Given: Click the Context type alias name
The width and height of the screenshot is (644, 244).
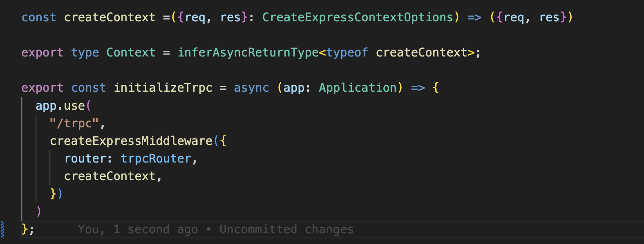Looking at the screenshot, I should [x=131, y=52].
